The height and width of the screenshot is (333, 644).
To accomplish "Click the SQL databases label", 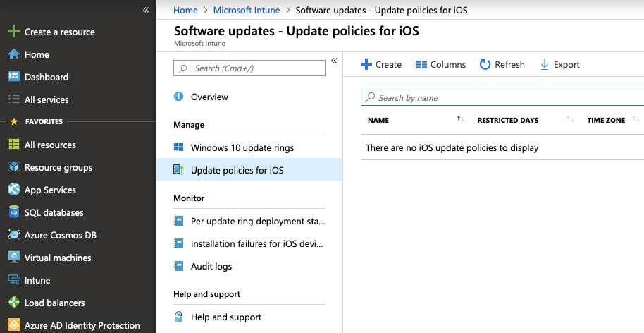I will tap(54, 212).
